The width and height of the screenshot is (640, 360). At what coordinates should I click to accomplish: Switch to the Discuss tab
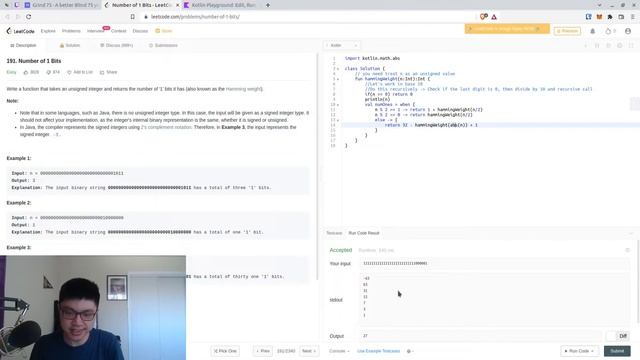point(117,45)
